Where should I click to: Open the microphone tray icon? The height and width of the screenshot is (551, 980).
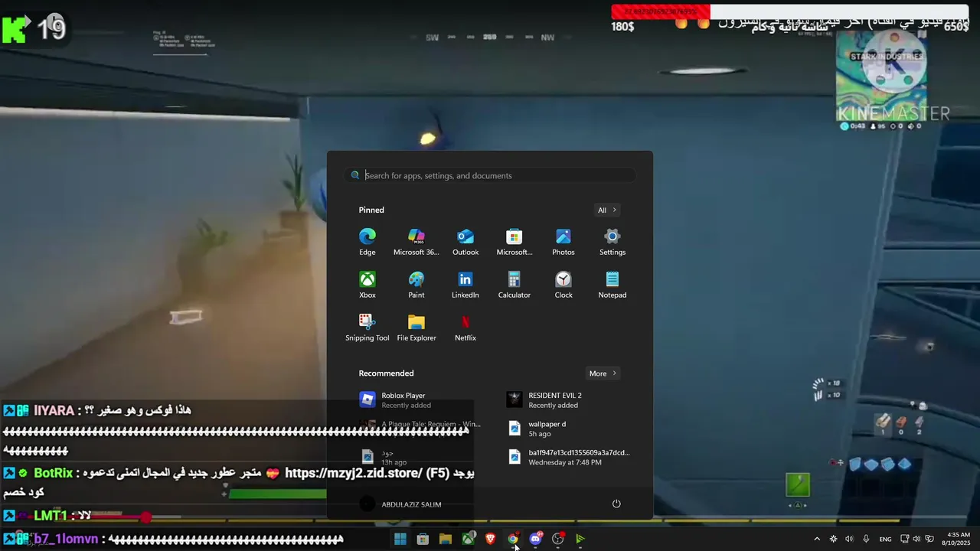[866, 539]
